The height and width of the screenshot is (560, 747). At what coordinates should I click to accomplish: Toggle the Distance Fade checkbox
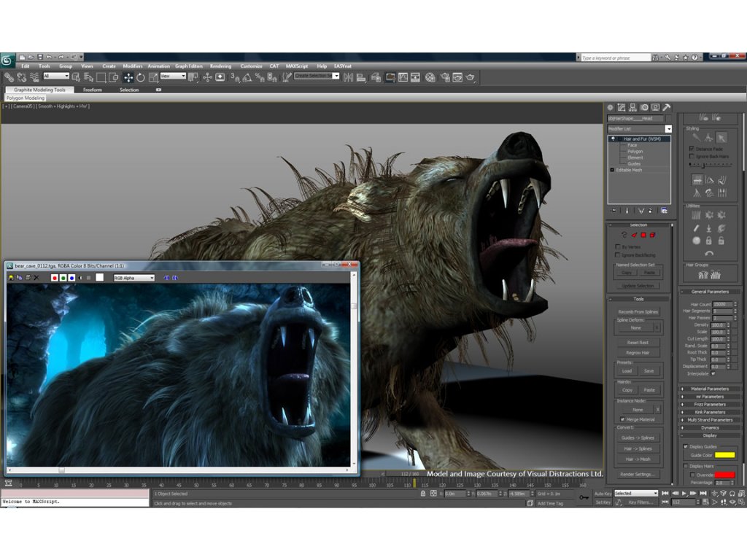(692, 149)
